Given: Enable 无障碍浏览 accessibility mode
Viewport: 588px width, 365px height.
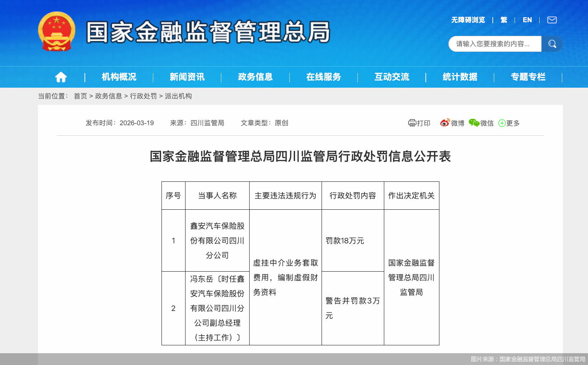Looking at the screenshot, I should [x=468, y=20].
